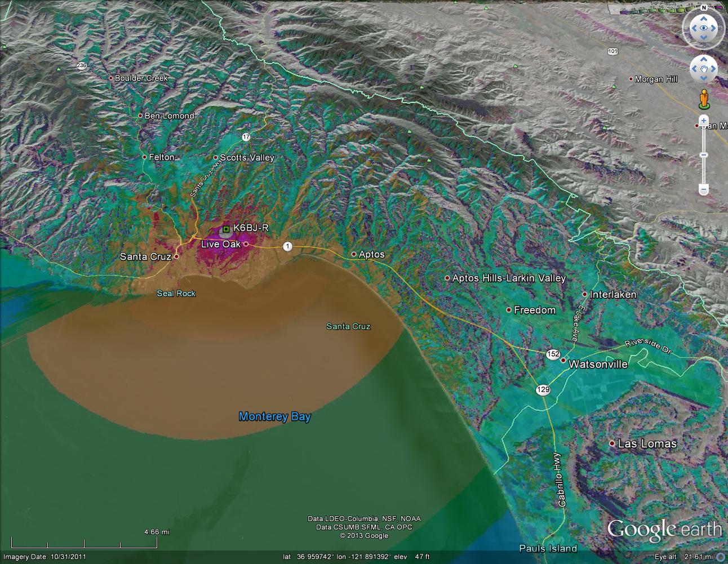Click the Highway 1 route shield

tap(288, 246)
